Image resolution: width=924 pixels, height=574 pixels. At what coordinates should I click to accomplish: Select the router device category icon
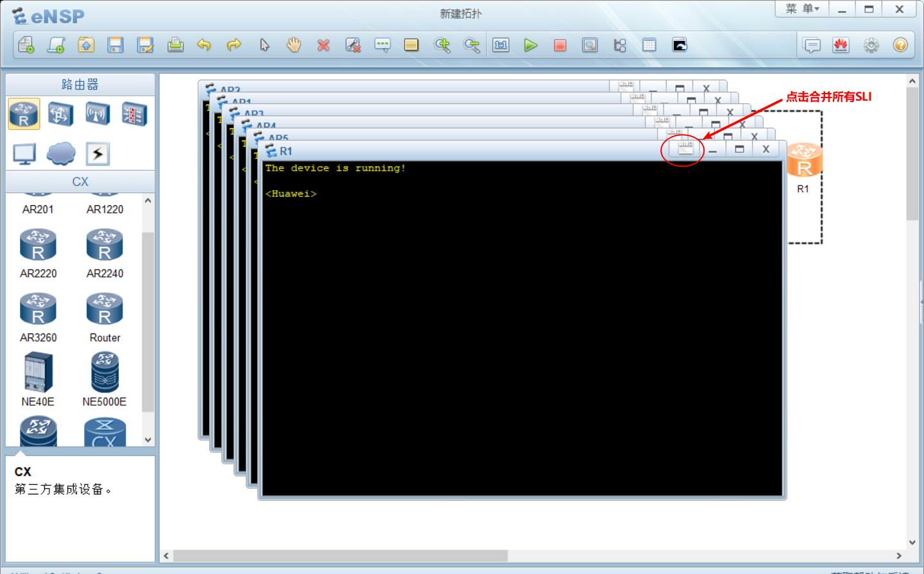point(24,114)
